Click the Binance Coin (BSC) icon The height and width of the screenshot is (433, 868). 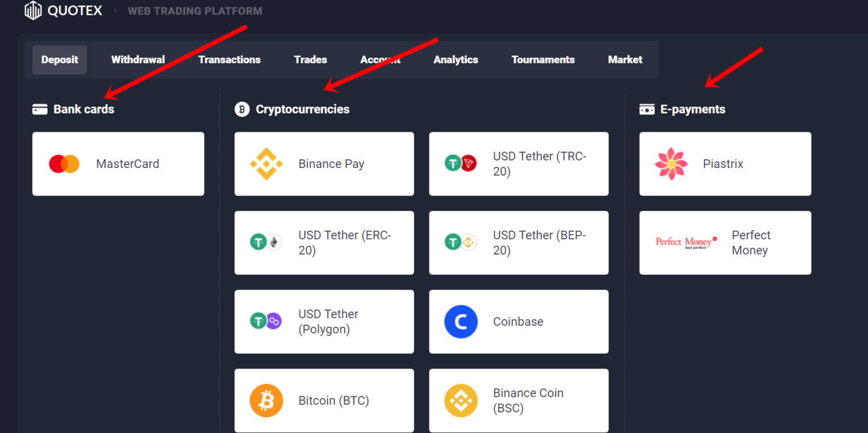(x=461, y=401)
